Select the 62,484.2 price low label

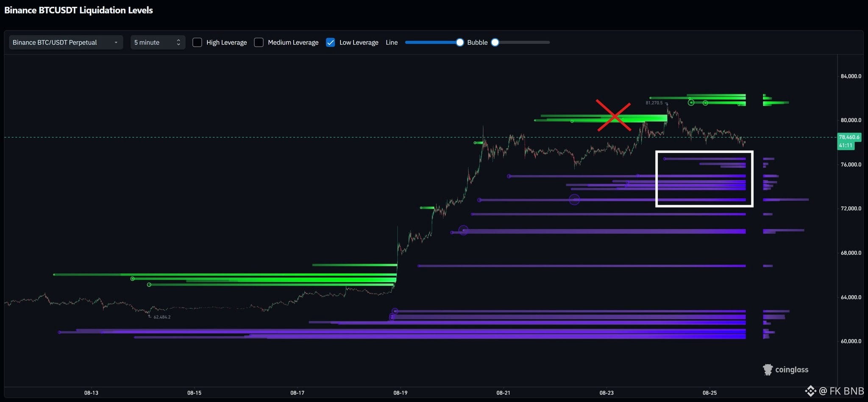162,317
